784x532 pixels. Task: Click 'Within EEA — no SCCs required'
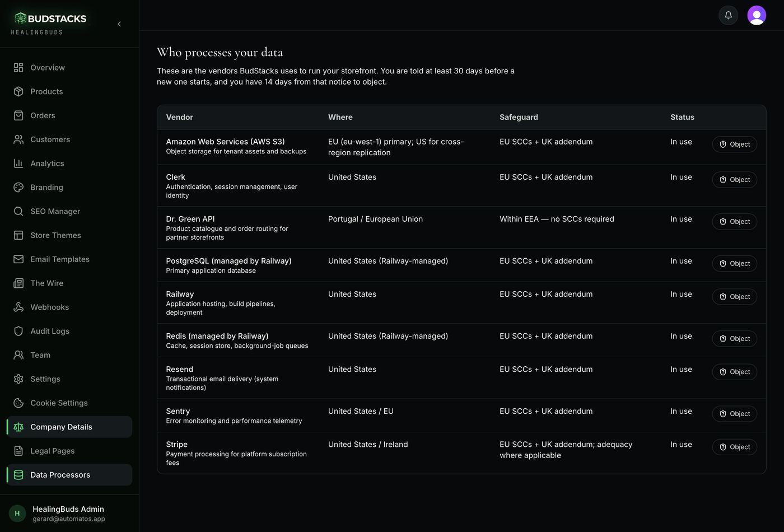tap(557, 220)
